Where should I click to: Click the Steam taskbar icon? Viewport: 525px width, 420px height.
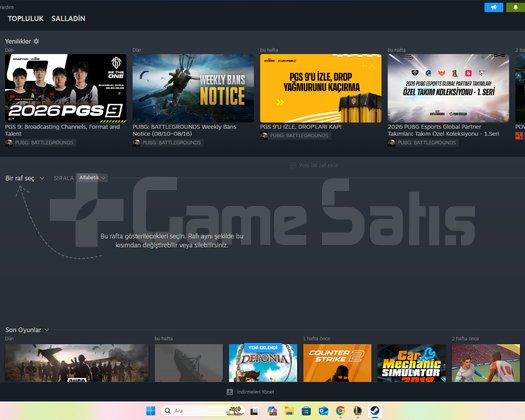click(x=374, y=411)
